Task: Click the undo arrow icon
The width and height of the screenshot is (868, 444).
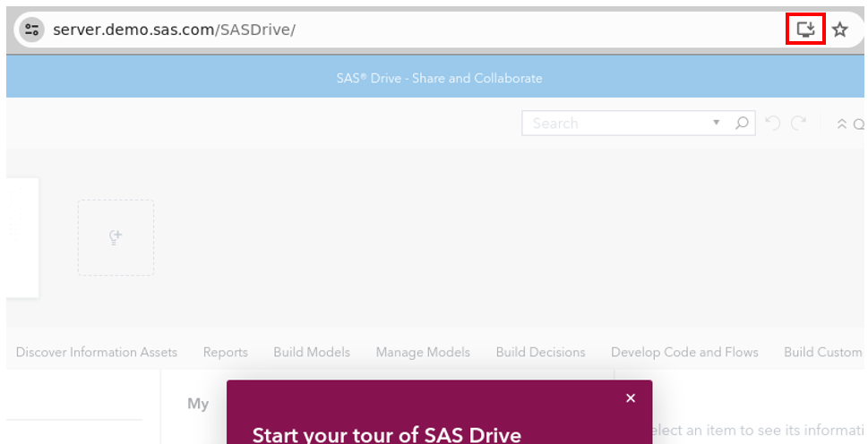Action: pos(772,123)
